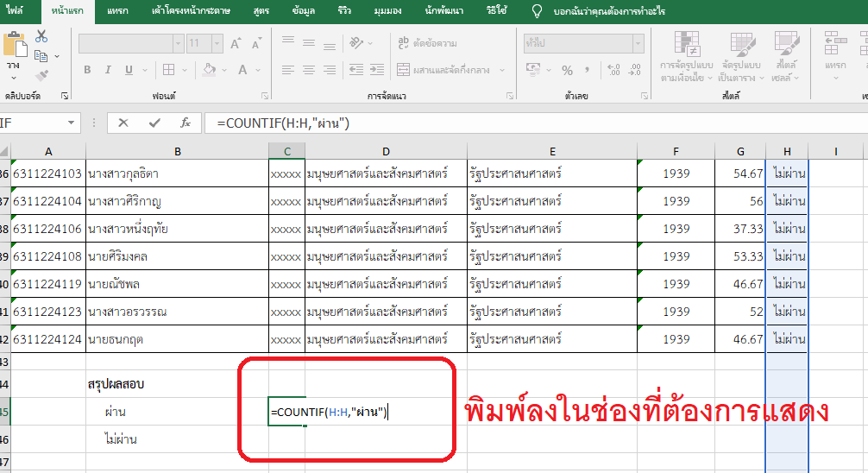Viewport: 868px width, 473px height.
Task: Open clipboard group dialog launcher
Action: [65, 96]
